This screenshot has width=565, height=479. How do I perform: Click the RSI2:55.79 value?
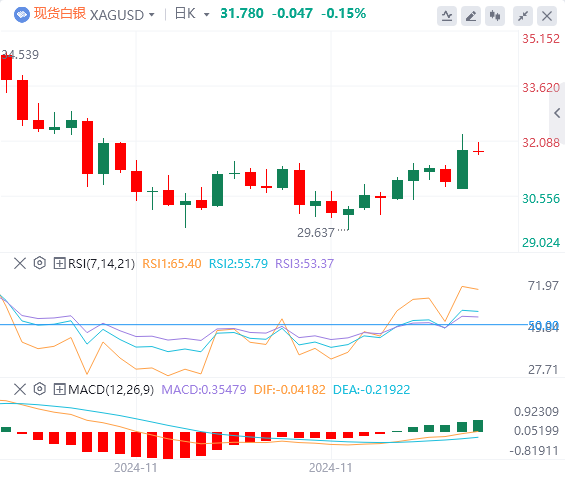239,264
